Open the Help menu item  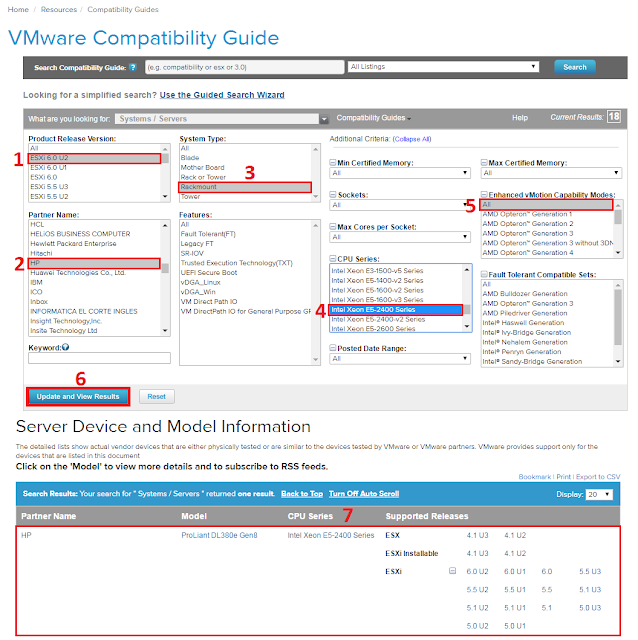coord(520,118)
